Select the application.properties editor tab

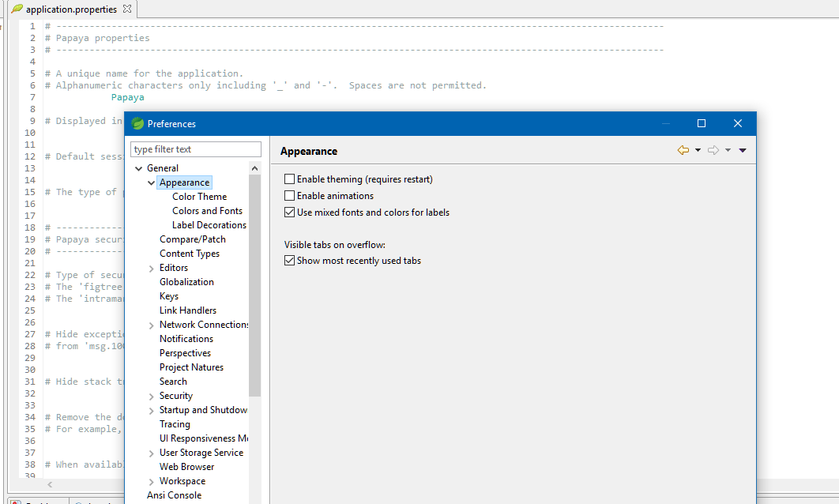(x=71, y=9)
